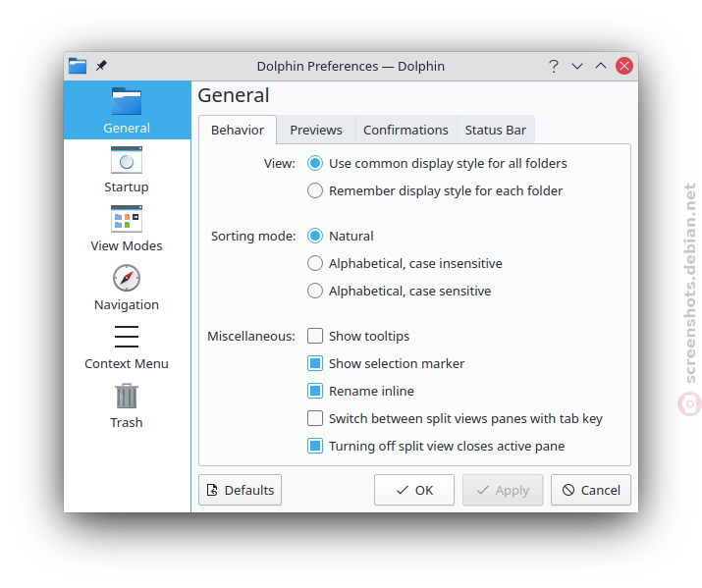Toggle the pin window icon in title bar

102,66
